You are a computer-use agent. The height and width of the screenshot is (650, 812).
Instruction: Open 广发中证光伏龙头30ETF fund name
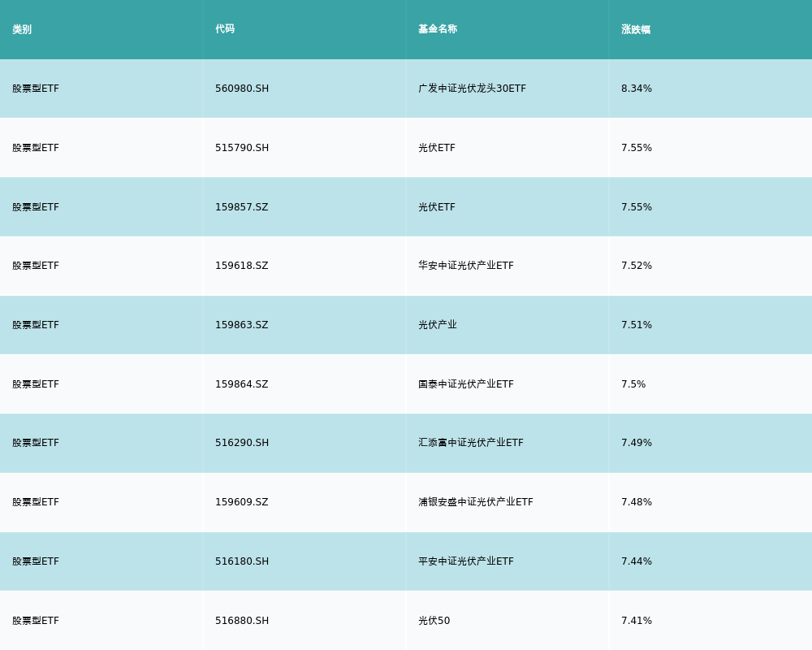point(472,89)
